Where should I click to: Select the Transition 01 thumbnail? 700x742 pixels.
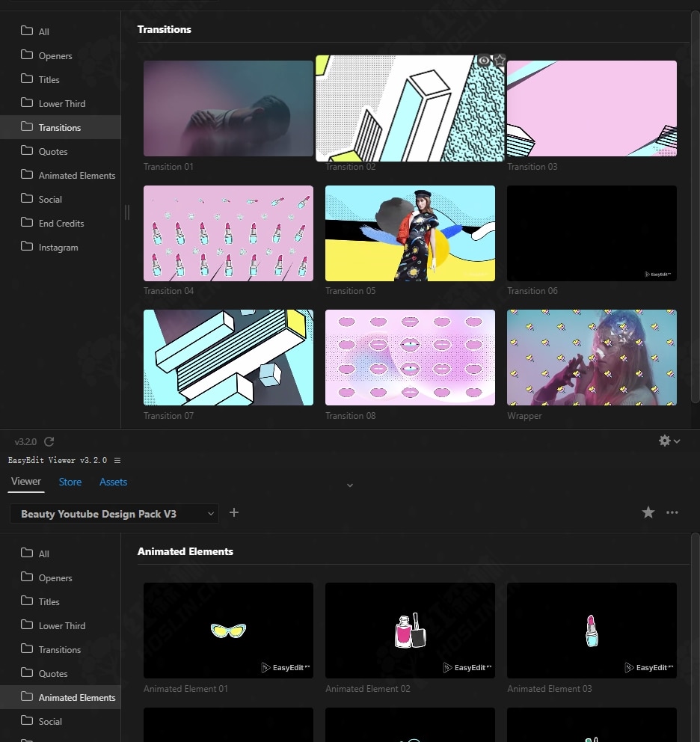[228, 108]
